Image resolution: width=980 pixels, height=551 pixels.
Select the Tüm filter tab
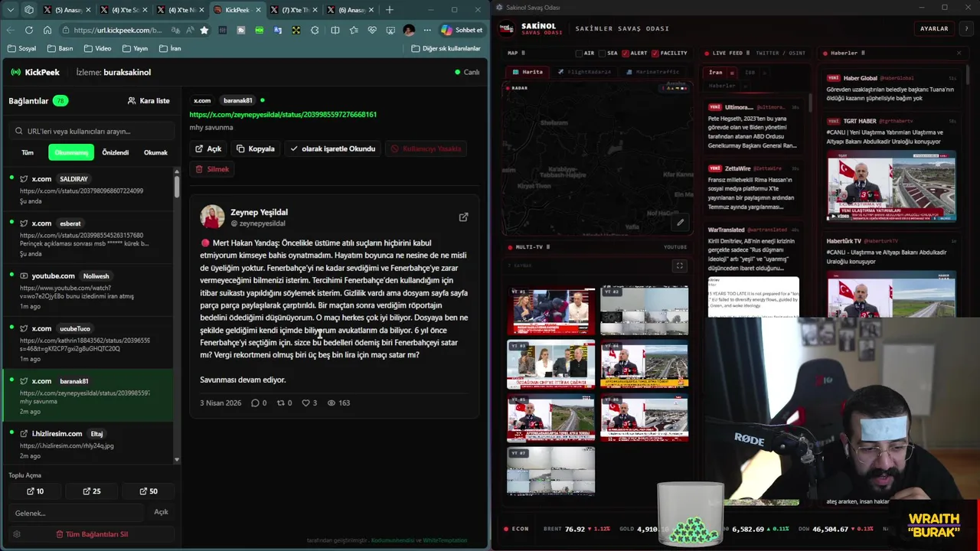point(28,152)
